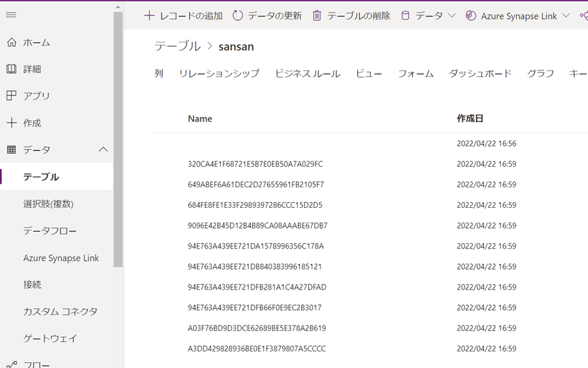Image resolution: width=588 pixels, height=368 pixels.
Task: Open ホーム in sidebar
Action: click(37, 43)
